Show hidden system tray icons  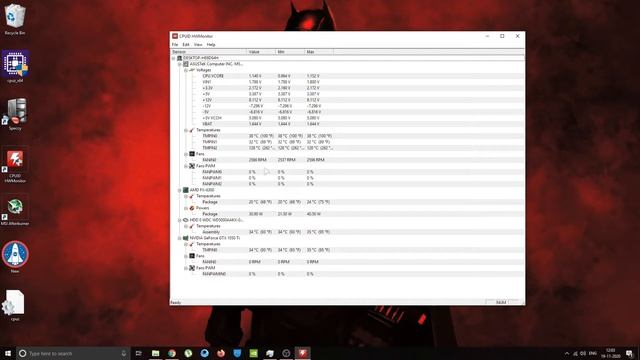tap(567, 353)
